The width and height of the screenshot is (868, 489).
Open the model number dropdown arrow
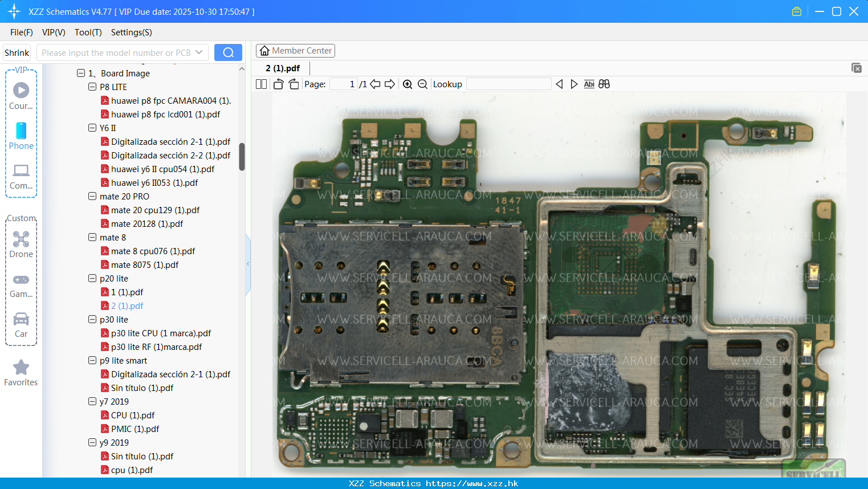[x=199, y=52]
